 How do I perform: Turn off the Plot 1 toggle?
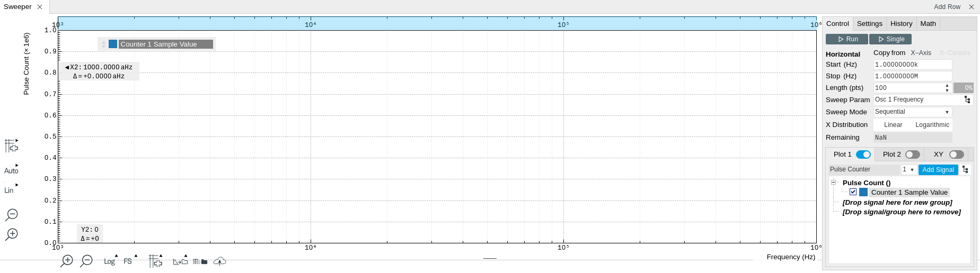863,154
